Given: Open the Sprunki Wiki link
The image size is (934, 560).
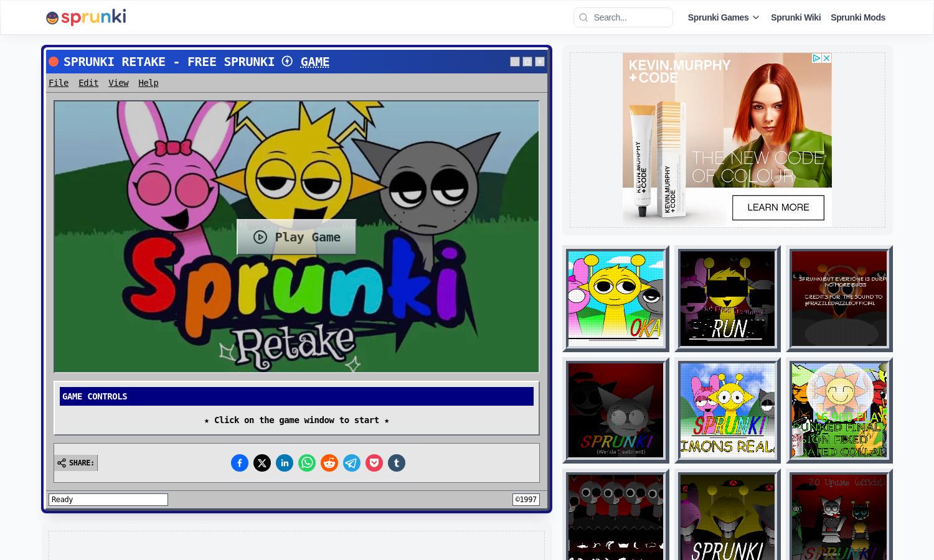Looking at the screenshot, I should coord(796,17).
